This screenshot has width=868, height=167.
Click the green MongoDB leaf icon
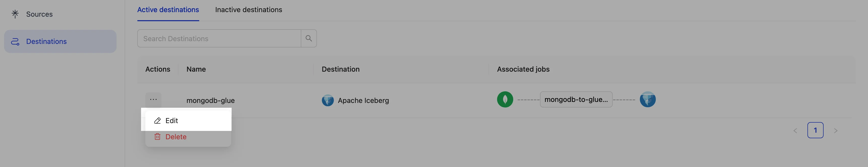coord(505,100)
